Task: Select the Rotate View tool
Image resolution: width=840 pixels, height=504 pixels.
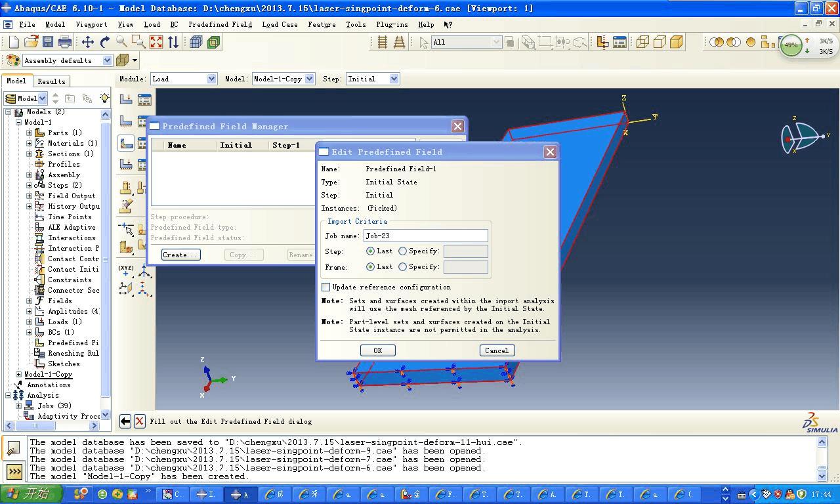Action: [104, 42]
